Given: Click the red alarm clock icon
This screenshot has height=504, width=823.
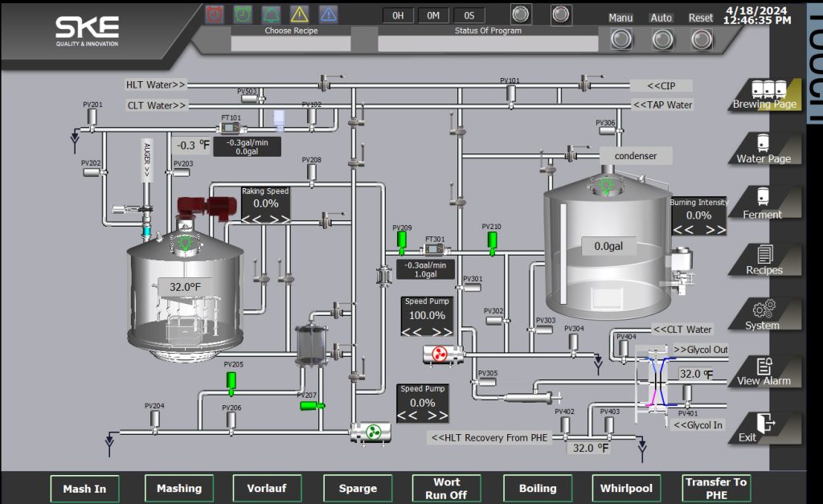Looking at the screenshot, I should point(215,14).
